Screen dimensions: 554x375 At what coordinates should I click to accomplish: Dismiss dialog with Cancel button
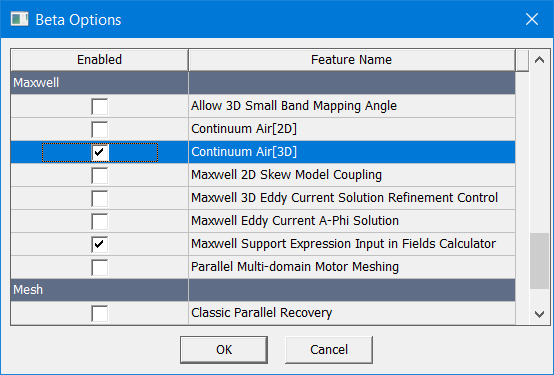coord(329,350)
